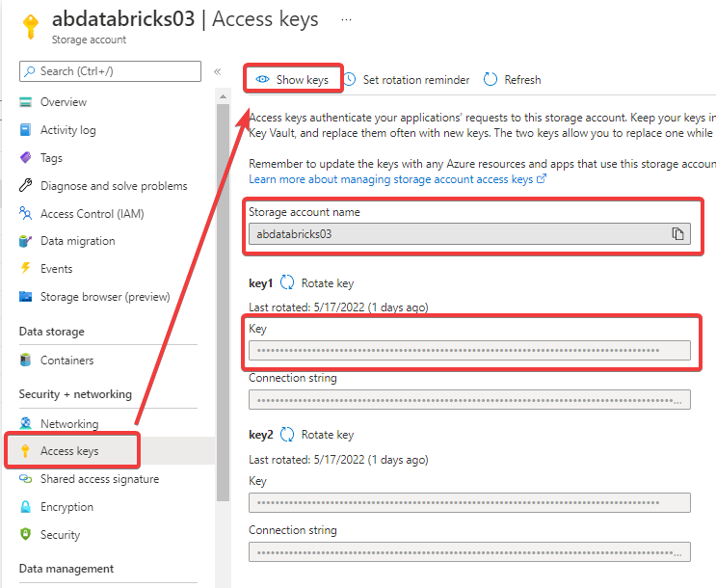Viewport: 716px width, 588px height.
Task: Click the key1 heading text
Action: click(x=260, y=283)
